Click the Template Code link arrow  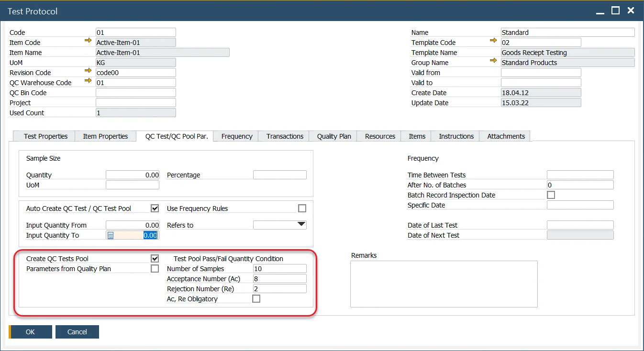point(493,41)
